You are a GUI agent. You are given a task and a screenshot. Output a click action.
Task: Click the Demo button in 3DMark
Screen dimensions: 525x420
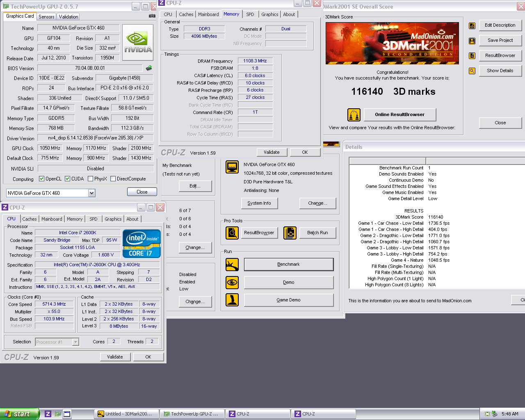click(x=288, y=282)
